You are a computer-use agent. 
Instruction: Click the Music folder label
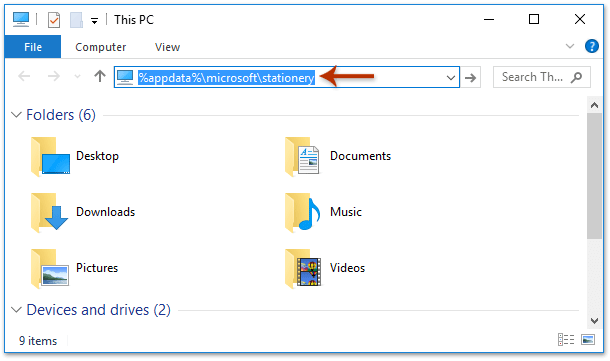pos(346,212)
